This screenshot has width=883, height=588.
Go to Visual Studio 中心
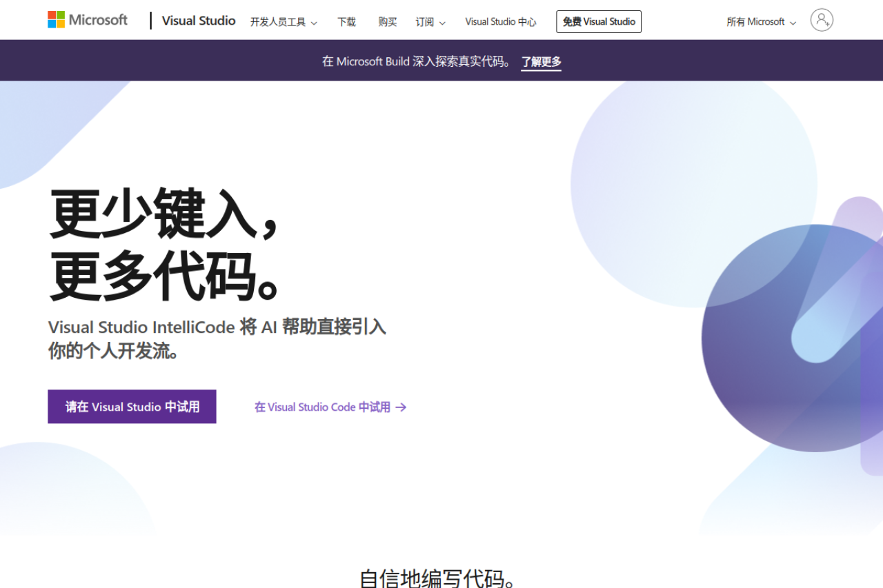501,22
